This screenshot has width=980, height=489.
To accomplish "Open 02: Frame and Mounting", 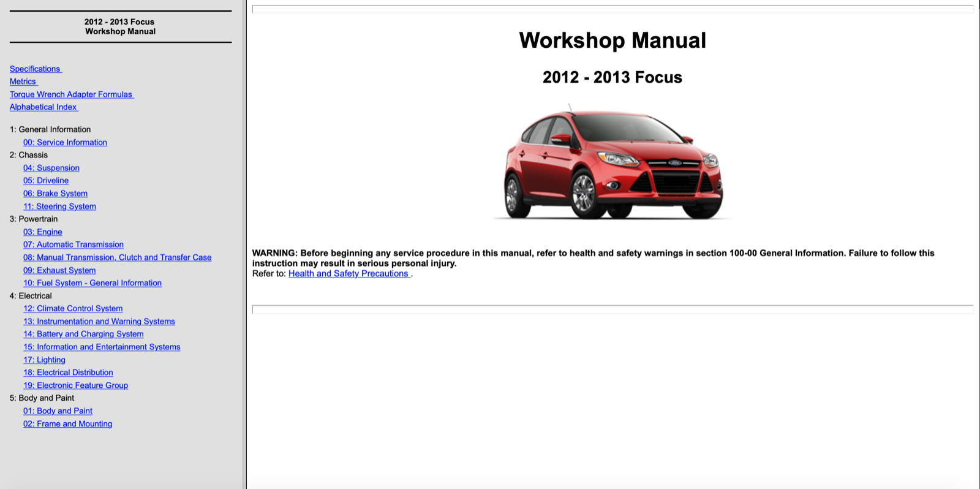I will click(x=67, y=423).
